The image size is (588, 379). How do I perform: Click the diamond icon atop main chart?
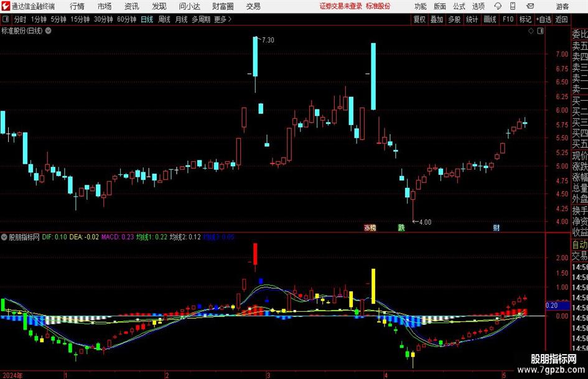(x=531, y=31)
